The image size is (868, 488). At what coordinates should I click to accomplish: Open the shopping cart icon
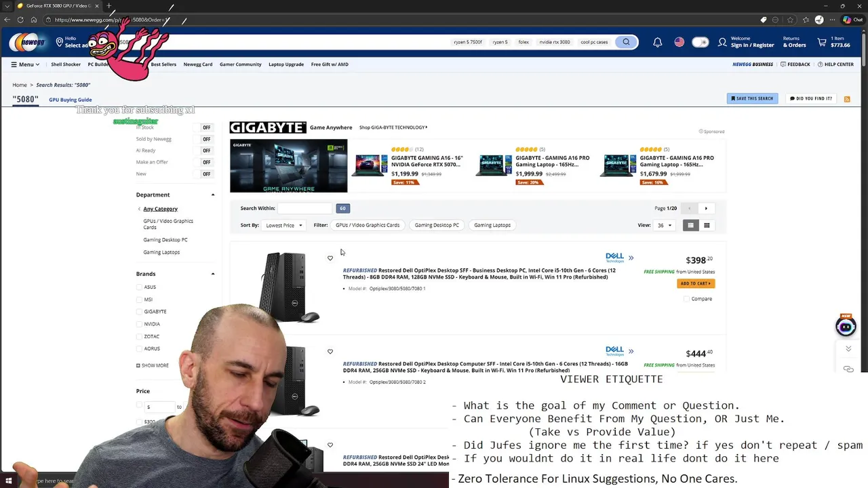tap(822, 42)
